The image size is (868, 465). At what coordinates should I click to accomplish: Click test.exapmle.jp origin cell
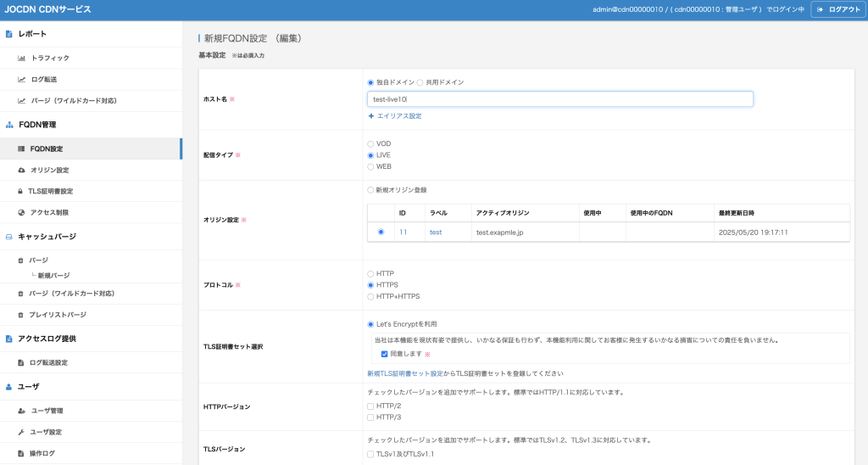499,232
